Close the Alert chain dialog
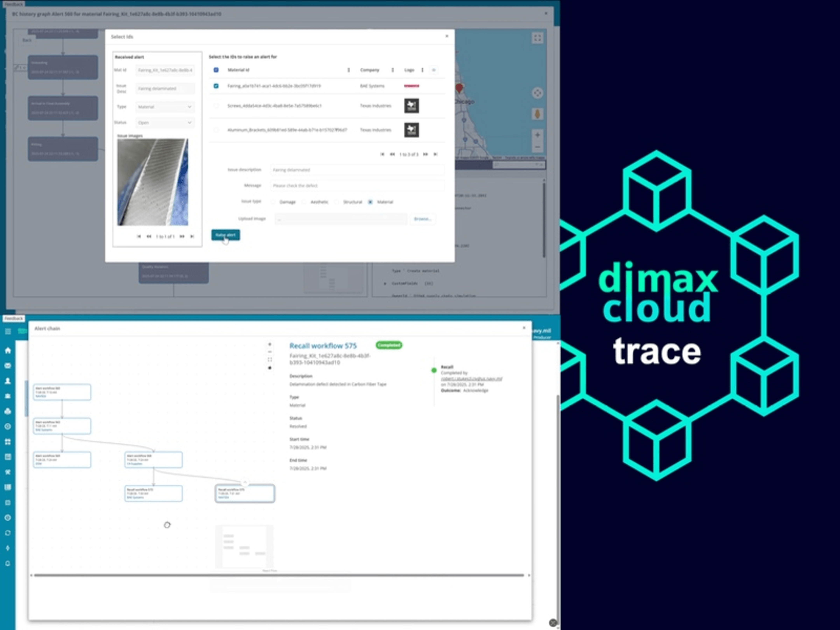The width and height of the screenshot is (840, 630). click(x=524, y=328)
